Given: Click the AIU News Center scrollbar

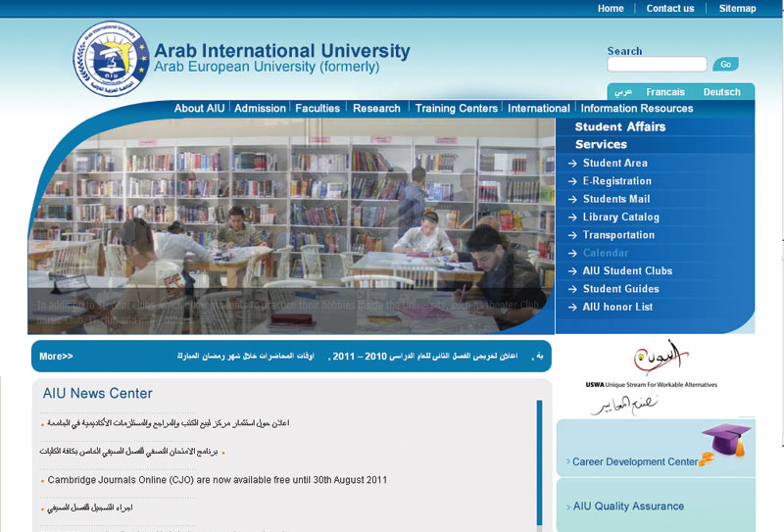Looking at the screenshot, I should pyautogui.click(x=539, y=460).
